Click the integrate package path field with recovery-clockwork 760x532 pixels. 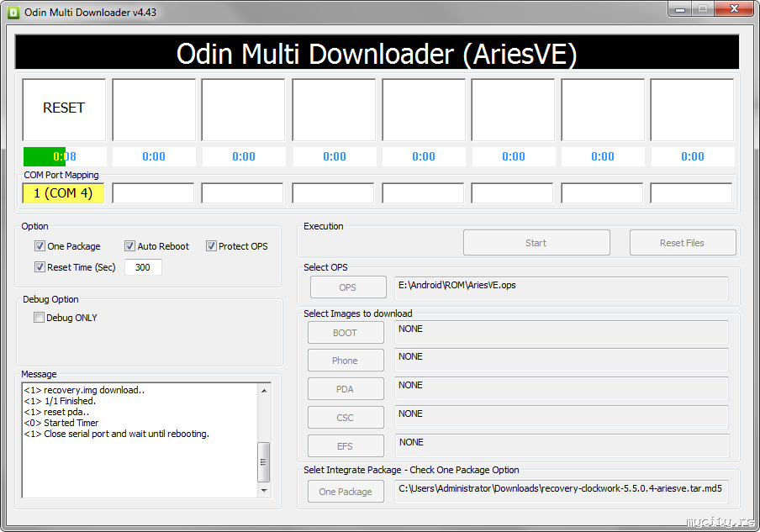562,492
